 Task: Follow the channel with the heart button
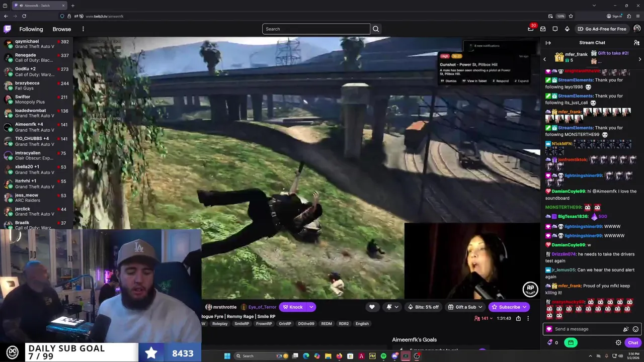372,307
